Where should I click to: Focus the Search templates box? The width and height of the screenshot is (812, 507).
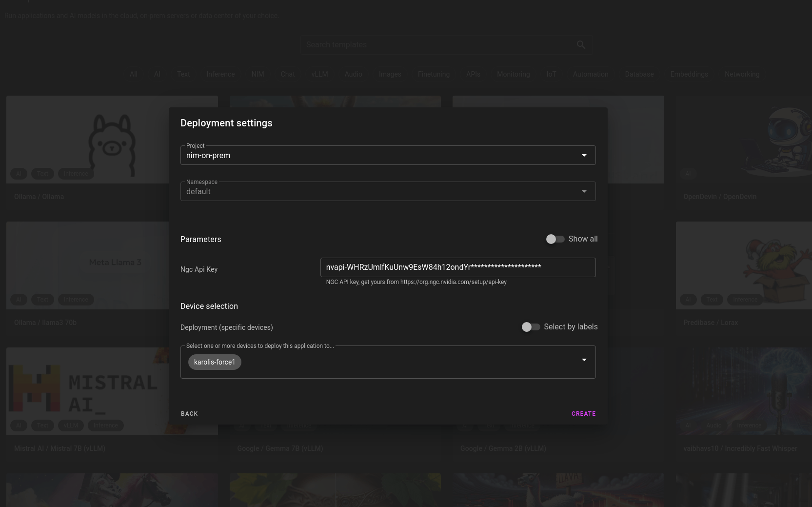tap(446, 44)
